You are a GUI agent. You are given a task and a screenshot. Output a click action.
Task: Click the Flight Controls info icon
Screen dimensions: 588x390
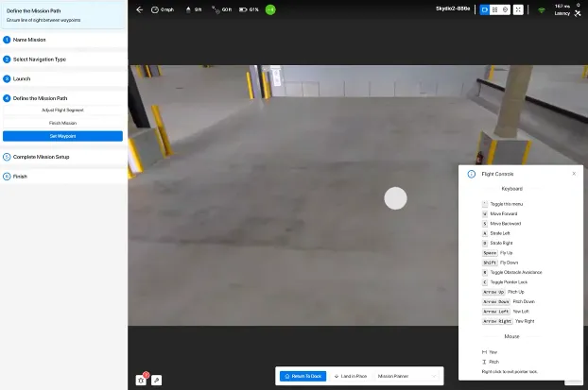[472, 174]
